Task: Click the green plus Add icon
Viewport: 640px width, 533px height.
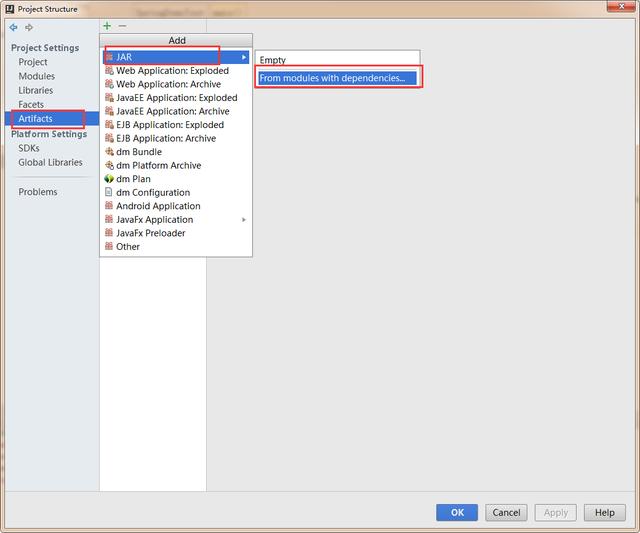Action: pyautogui.click(x=107, y=26)
